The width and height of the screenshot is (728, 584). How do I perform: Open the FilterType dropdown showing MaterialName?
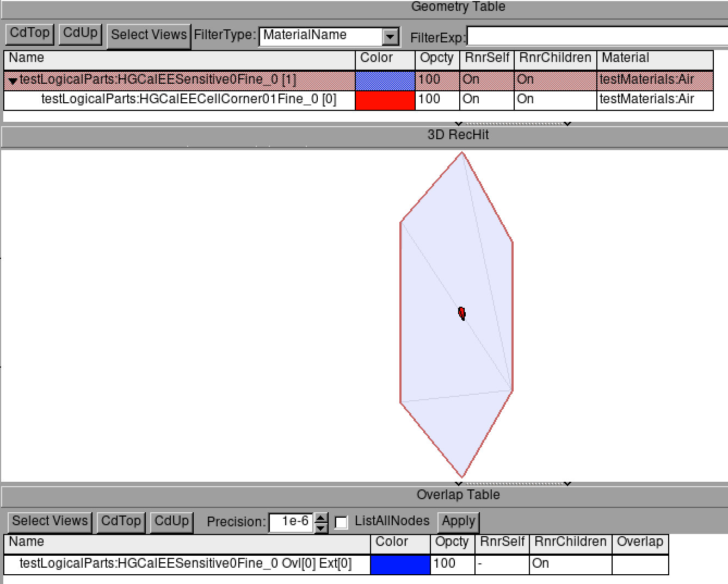pyautogui.click(x=391, y=35)
